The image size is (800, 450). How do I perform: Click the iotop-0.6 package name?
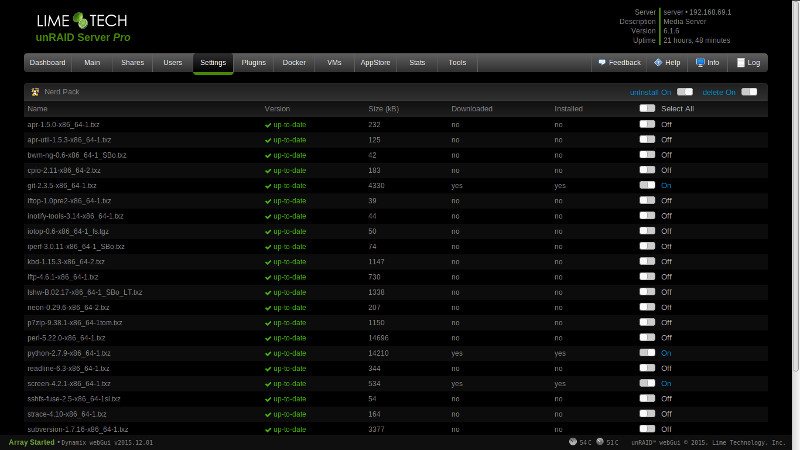pyautogui.click(x=68, y=232)
